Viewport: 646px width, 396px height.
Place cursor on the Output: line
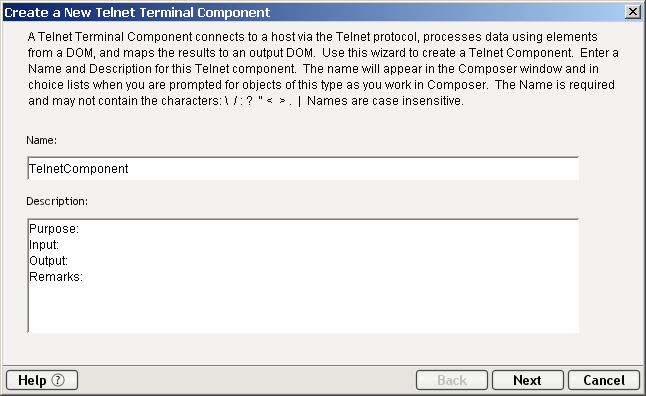tap(49, 261)
